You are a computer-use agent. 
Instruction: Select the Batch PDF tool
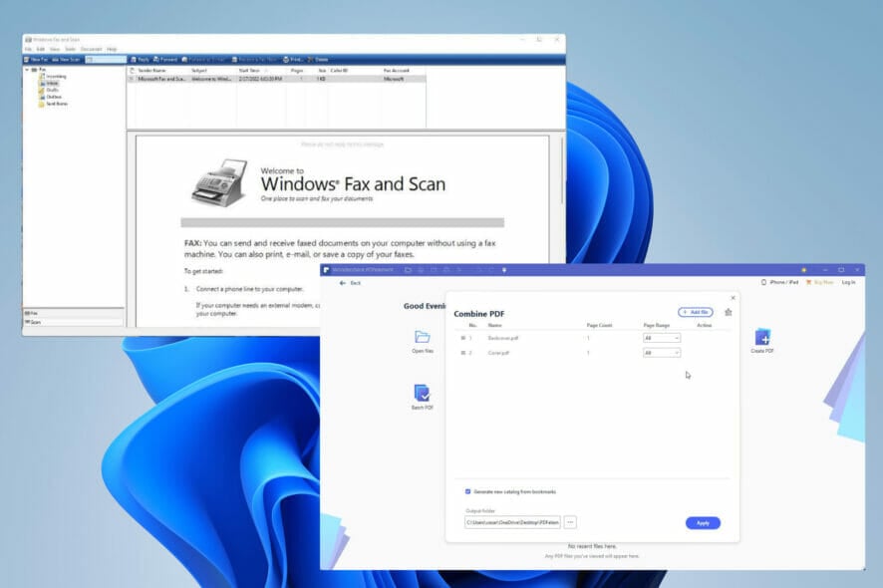[x=423, y=396]
